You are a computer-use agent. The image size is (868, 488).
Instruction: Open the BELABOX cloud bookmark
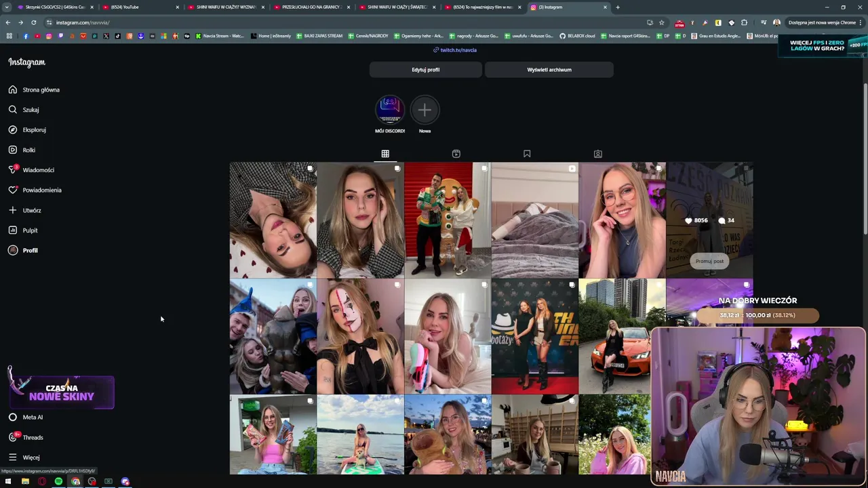(x=577, y=36)
